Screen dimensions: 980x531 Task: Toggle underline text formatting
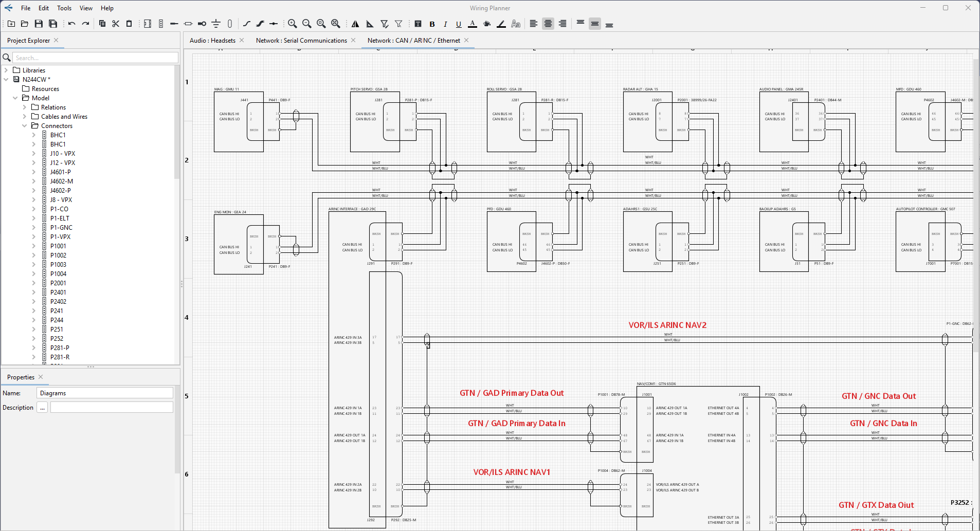point(459,24)
